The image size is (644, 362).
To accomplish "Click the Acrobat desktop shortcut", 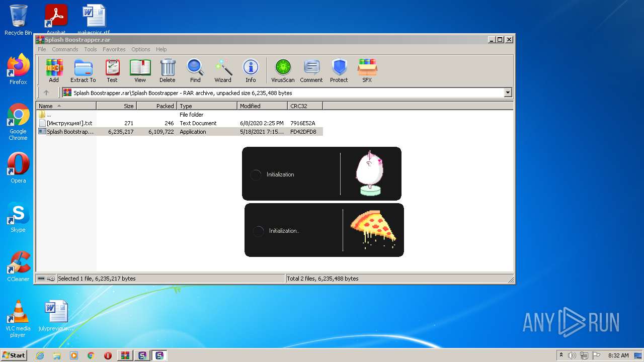I will pos(56,20).
